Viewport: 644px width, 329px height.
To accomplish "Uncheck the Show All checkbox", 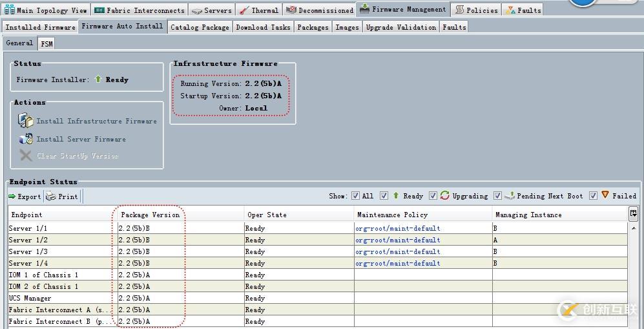I will coord(355,196).
